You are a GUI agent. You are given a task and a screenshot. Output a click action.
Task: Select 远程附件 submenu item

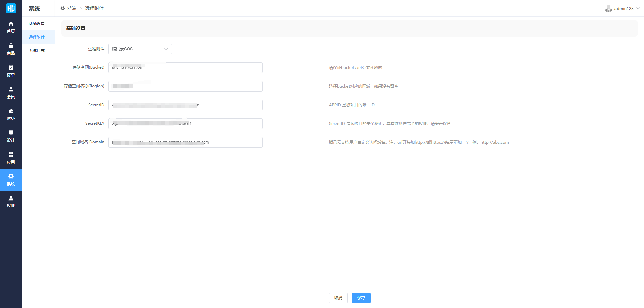pyautogui.click(x=37, y=37)
